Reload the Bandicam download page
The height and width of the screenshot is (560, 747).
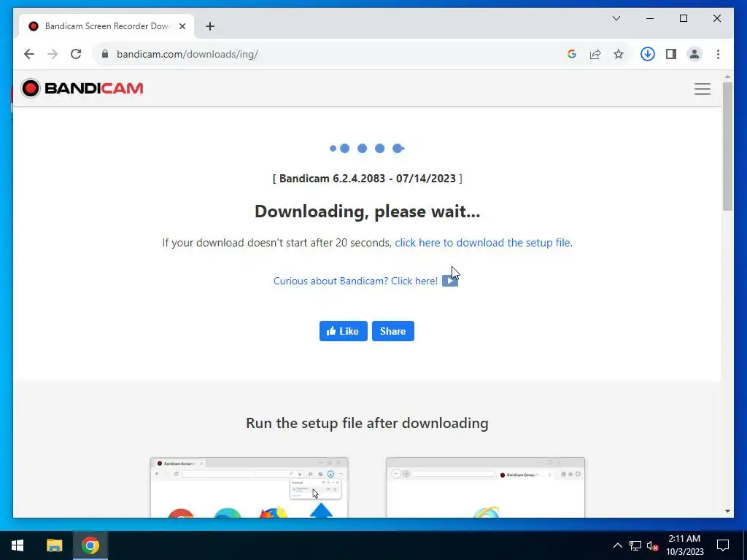click(x=76, y=54)
